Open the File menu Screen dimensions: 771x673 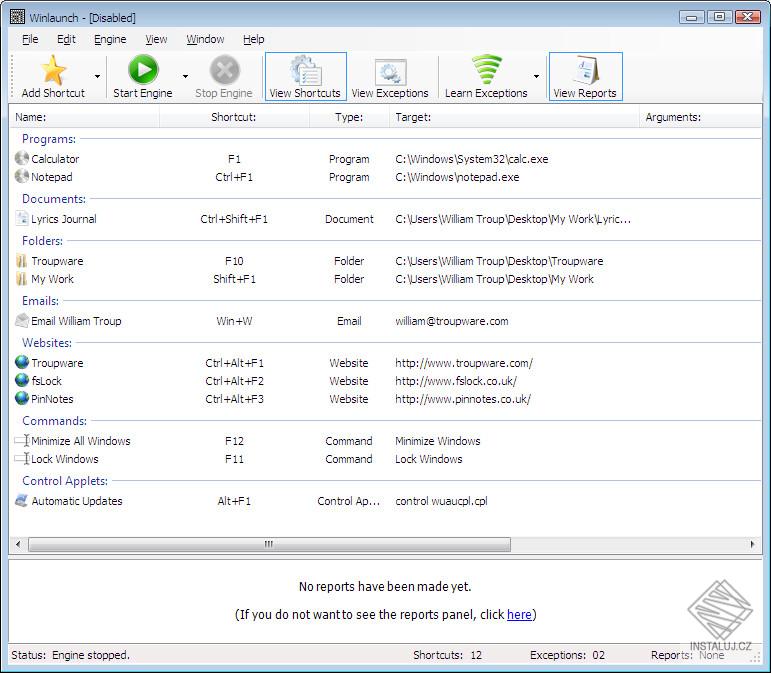30,39
